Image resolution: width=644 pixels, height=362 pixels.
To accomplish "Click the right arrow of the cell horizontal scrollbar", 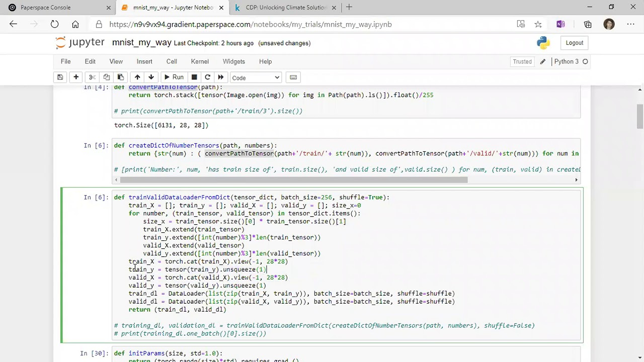I will point(577,179).
